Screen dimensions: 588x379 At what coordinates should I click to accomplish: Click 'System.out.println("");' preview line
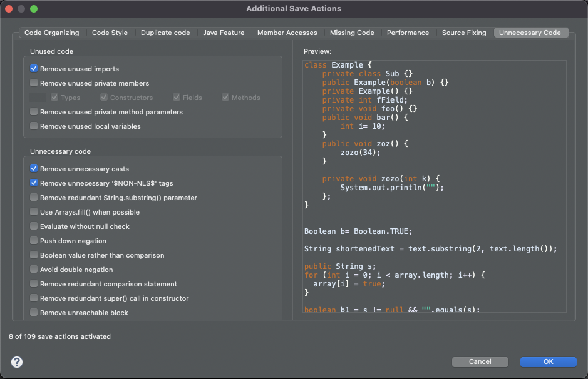coord(392,187)
